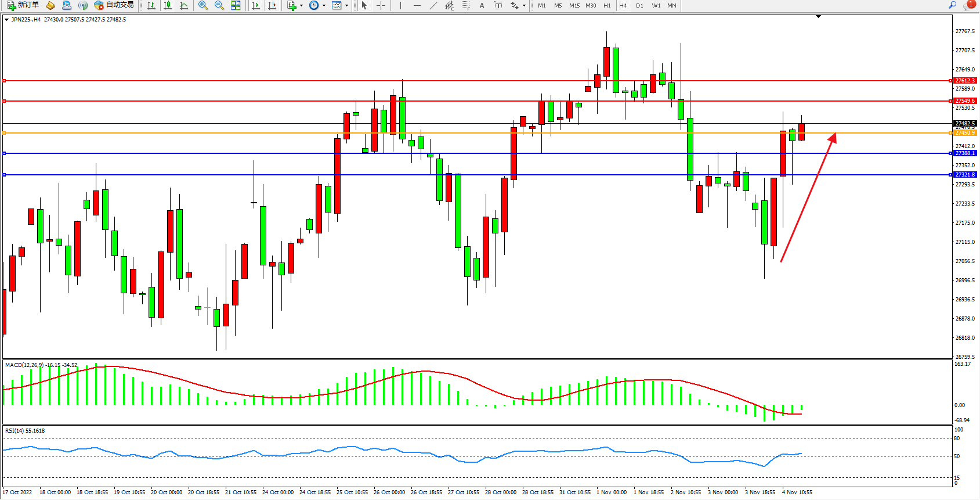The height and width of the screenshot is (500, 980).
Task: Select the crosshair tool
Action: (381, 5)
